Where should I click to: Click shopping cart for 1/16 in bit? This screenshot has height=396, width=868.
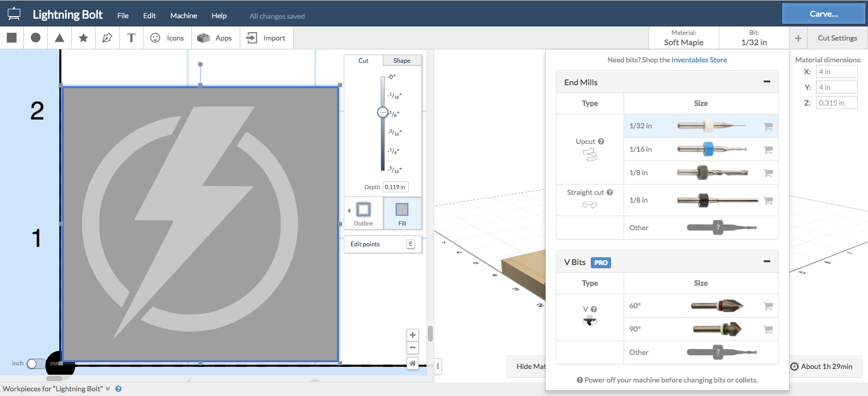tap(768, 150)
